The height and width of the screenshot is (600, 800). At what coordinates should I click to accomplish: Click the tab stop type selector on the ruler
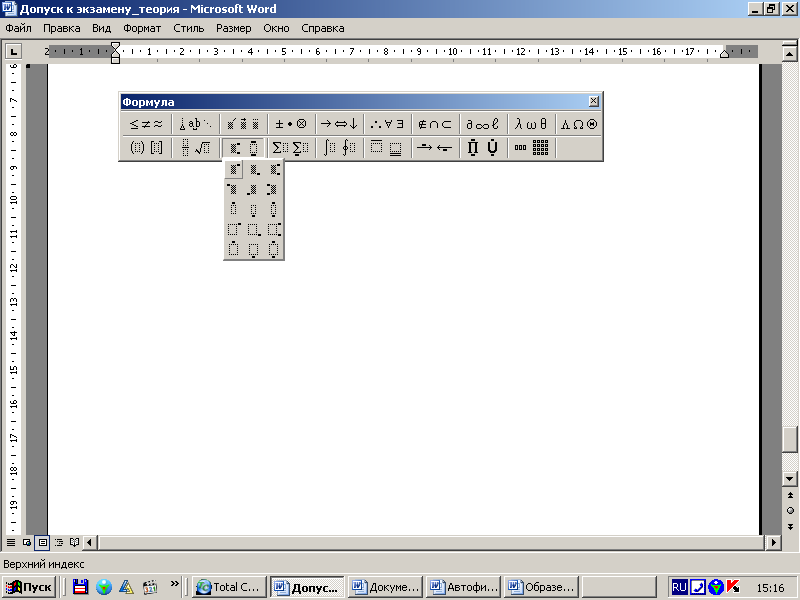coord(13,51)
